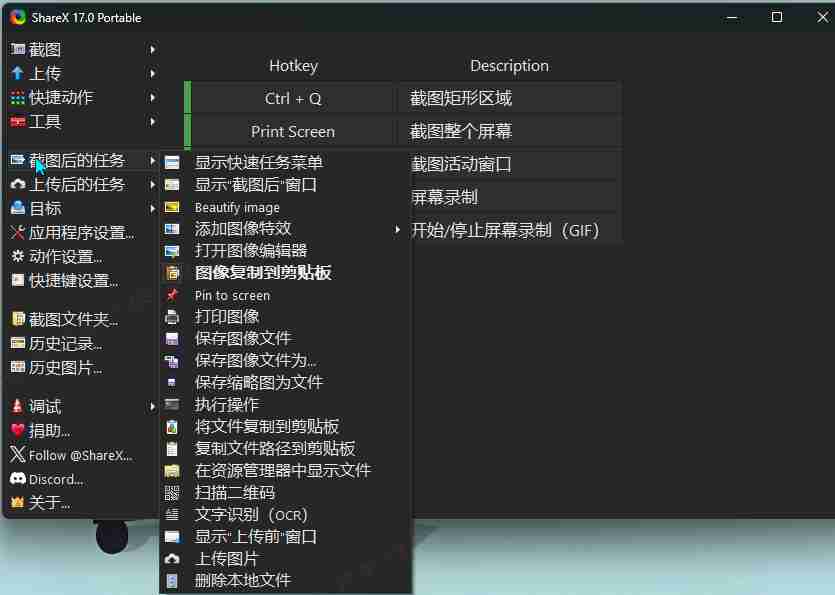Viewport: 835px width, 595px height.
Task: Click the Beautify image icon
Action: tap(173, 207)
